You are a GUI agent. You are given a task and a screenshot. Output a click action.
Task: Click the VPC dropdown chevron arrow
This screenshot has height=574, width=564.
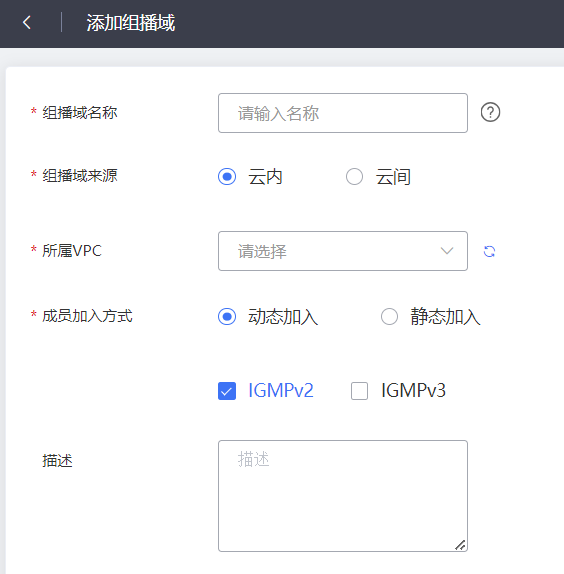447,251
